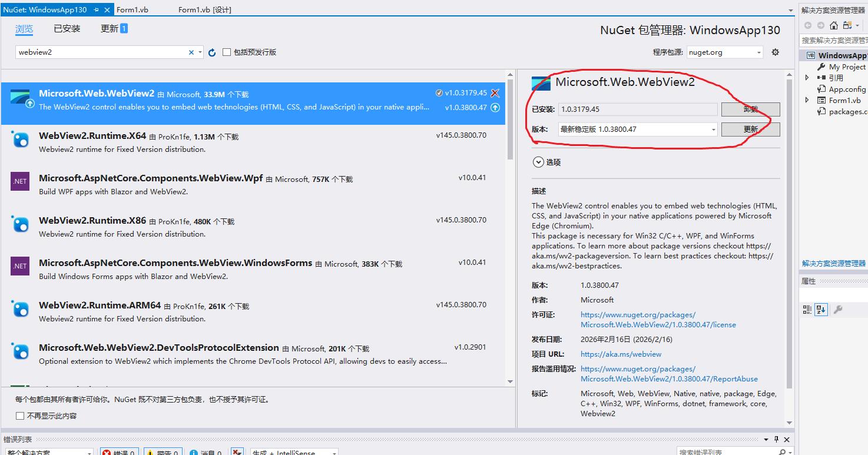Open the https://aka.ms/webview project URL
This screenshot has width=868, height=455.
tap(621, 354)
